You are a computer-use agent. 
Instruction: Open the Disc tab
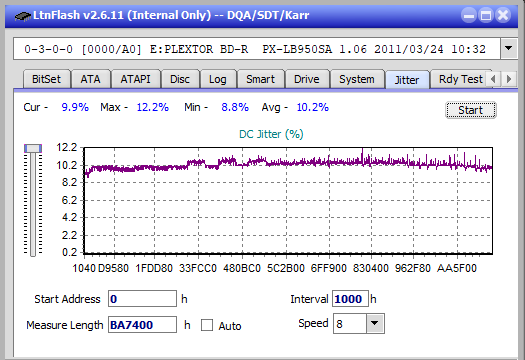click(x=180, y=79)
